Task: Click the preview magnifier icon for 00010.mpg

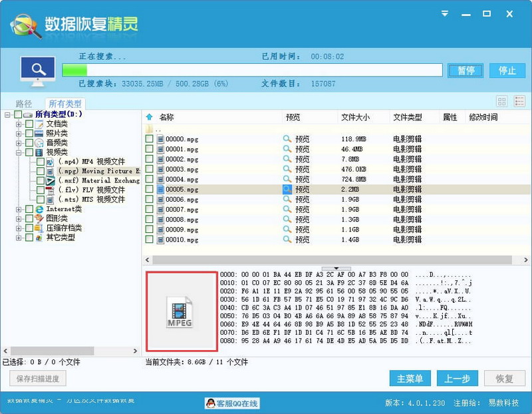Action: tap(287, 239)
